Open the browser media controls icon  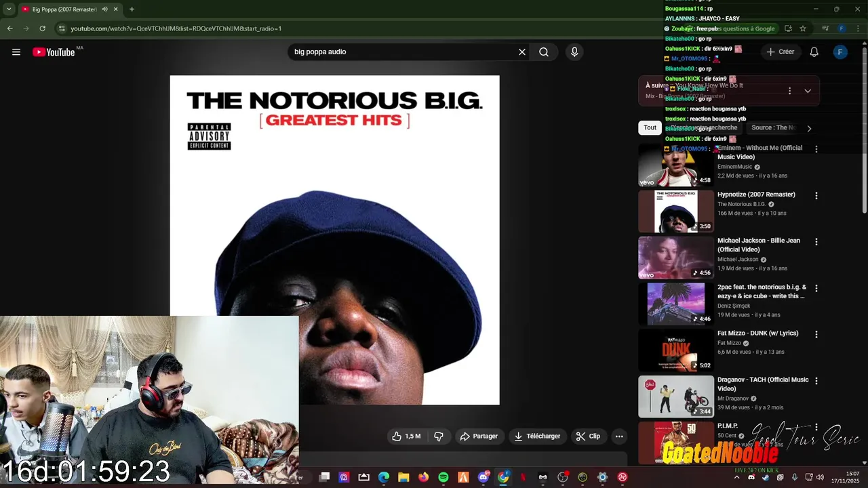coord(825,28)
